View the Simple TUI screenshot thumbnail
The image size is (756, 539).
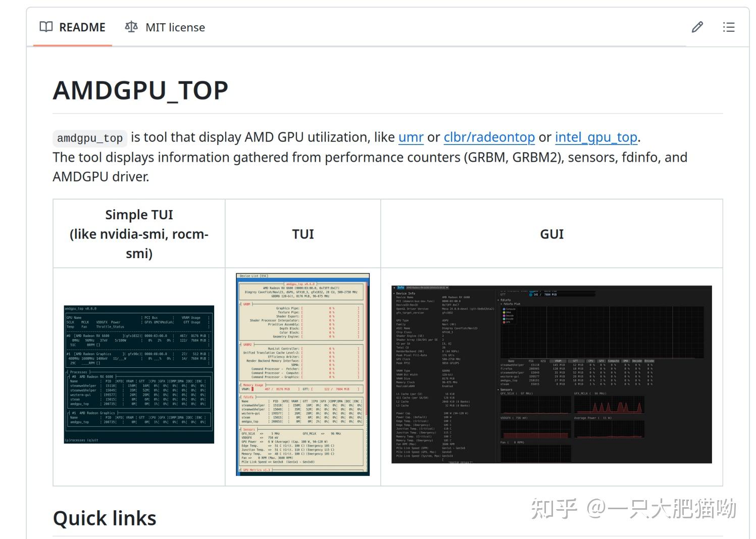(x=139, y=373)
